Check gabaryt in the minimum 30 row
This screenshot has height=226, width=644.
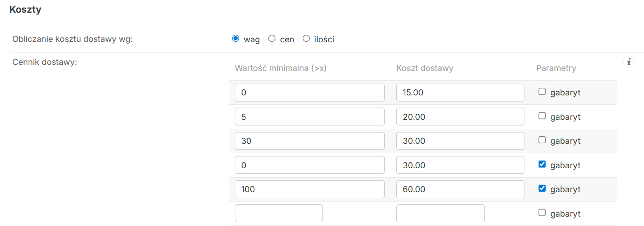pyautogui.click(x=542, y=140)
